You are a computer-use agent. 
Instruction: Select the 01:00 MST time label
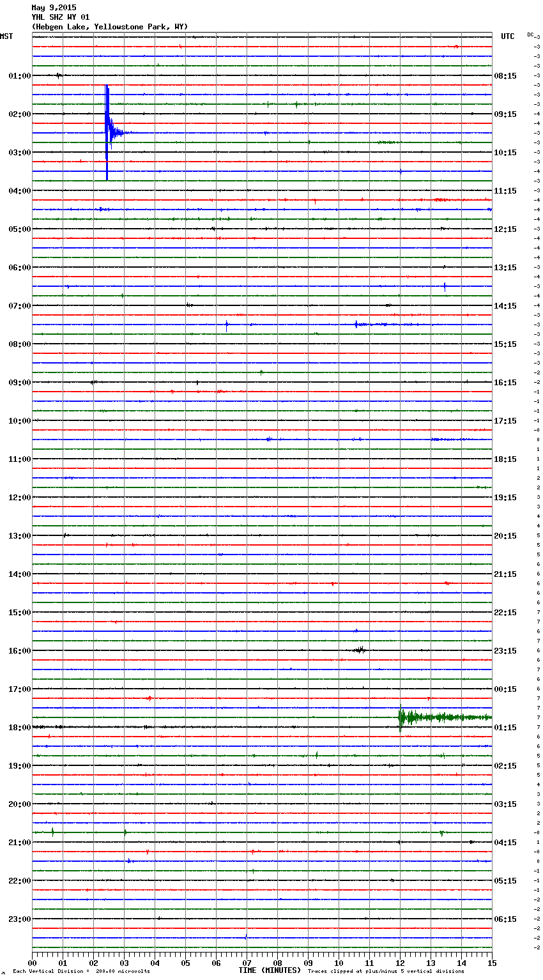pos(19,76)
